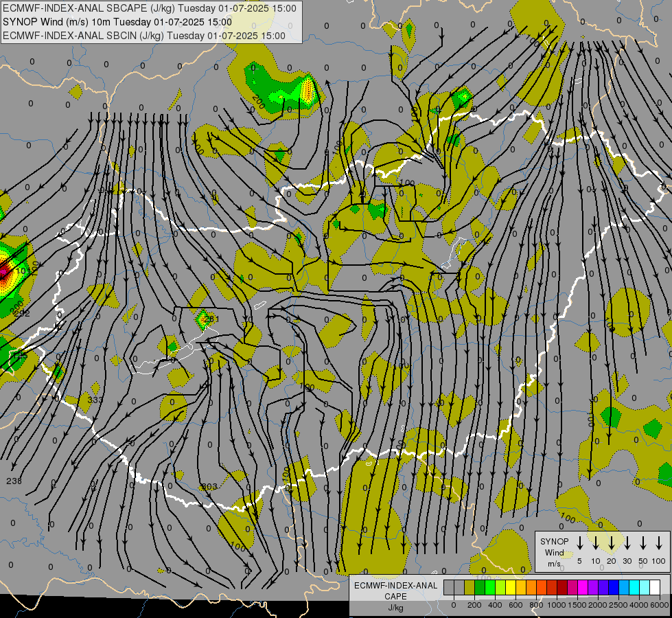This screenshot has width=672, height=618.
Task: Click the 'ECMWF-INDEX-ANAL' label in CAPE legend
Action: pos(395,586)
